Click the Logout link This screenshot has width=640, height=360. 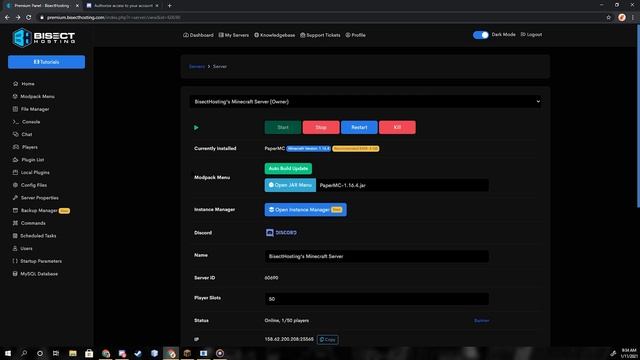tap(531, 35)
